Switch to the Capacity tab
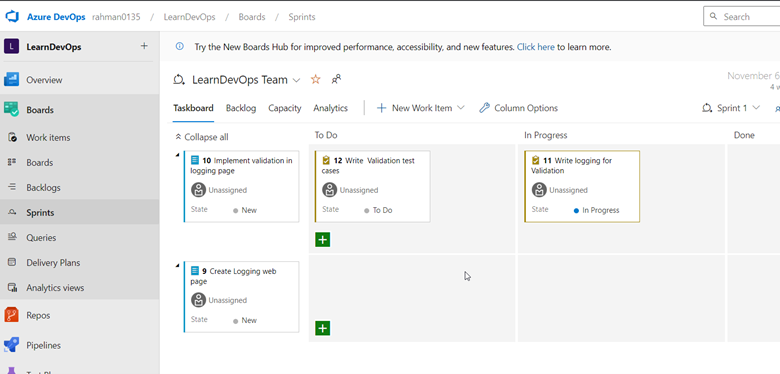 [285, 108]
